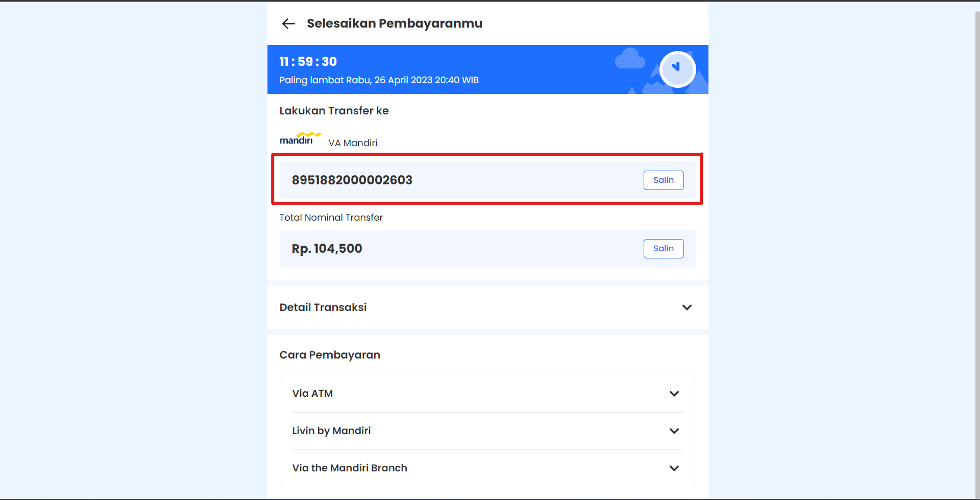Screen dimensions: 980x500
Task: Click the VA Mandiri label
Action: [x=353, y=143]
